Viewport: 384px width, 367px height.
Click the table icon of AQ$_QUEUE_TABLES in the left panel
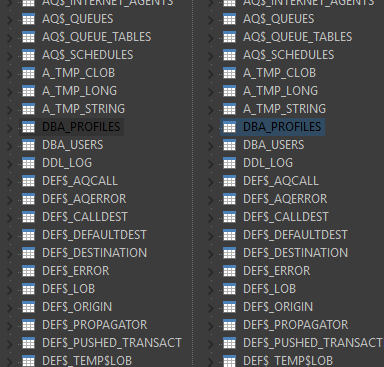pyautogui.click(x=28, y=37)
